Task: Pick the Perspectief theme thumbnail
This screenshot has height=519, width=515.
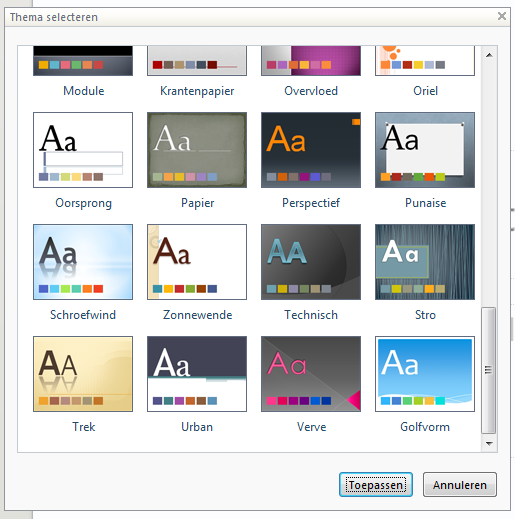Action: pyautogui.click(x=311, y=150)
